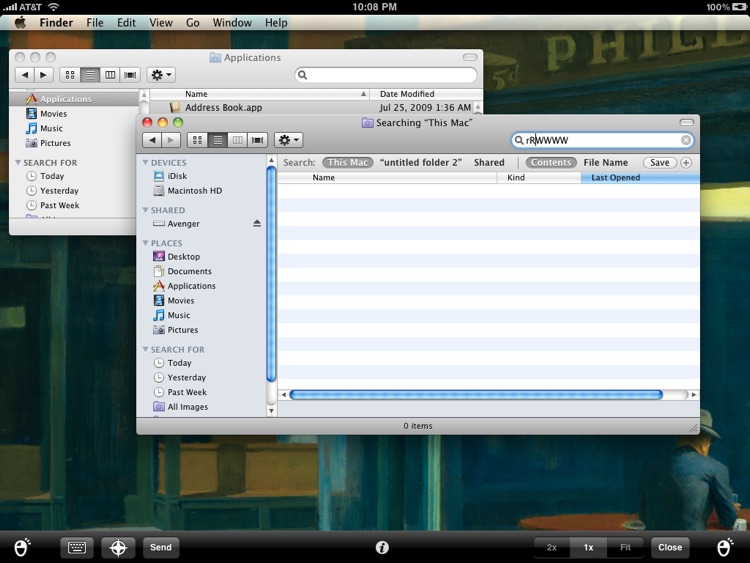Image resolution: width=750 pixels, height=563 pixels.
Task: Clear the search field text
Action: (685, 140)
